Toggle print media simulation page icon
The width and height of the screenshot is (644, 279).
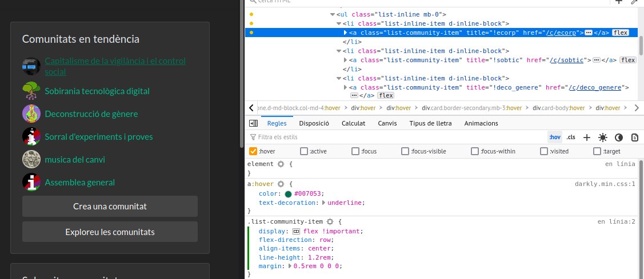(634, 138)
